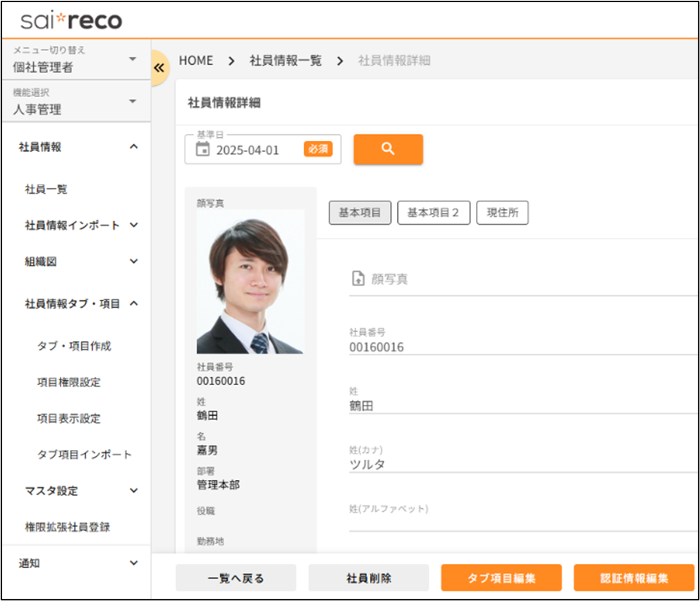Switch to the 基本項目２ tab

(433, 212)
